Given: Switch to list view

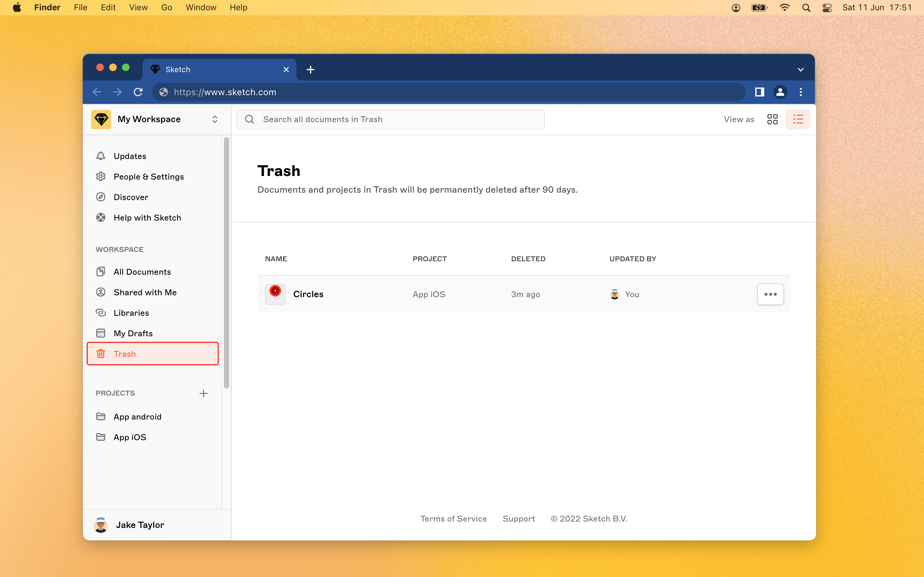Looking at the screenshot, I should coord(798,120).
